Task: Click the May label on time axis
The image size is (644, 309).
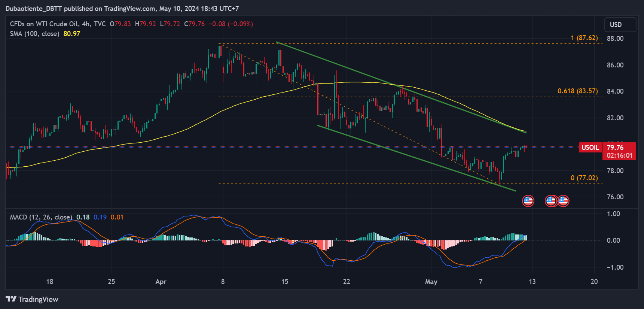Action: 431,282
